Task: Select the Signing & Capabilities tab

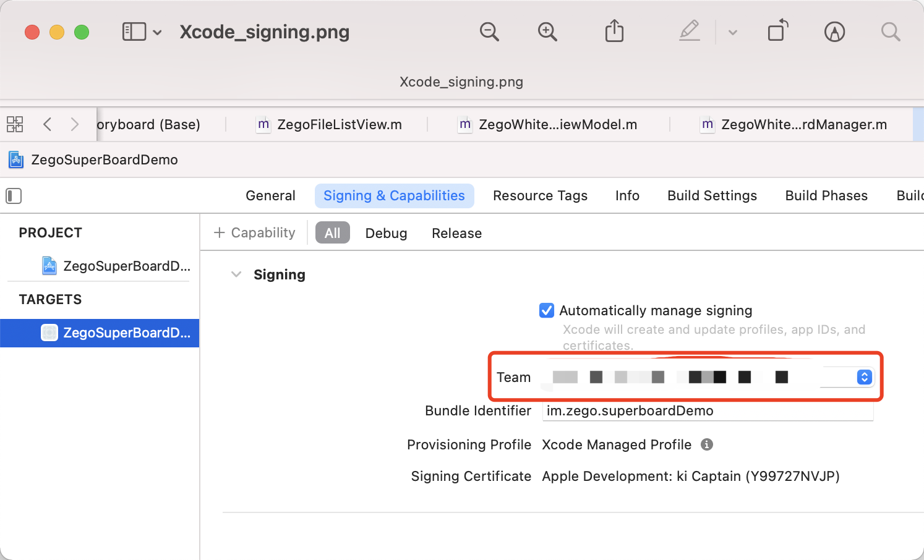Action: coord(394,195)
